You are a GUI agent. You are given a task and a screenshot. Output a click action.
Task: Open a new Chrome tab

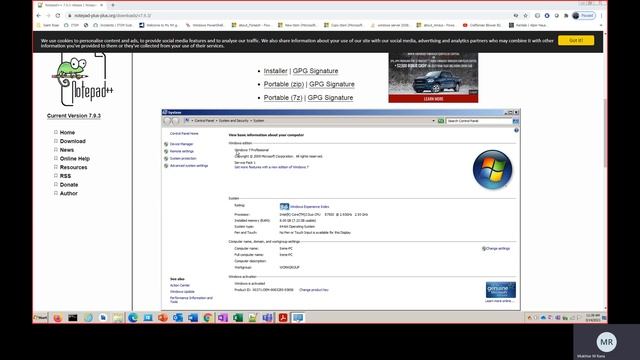pyautogui.click(x=113, y=5)
